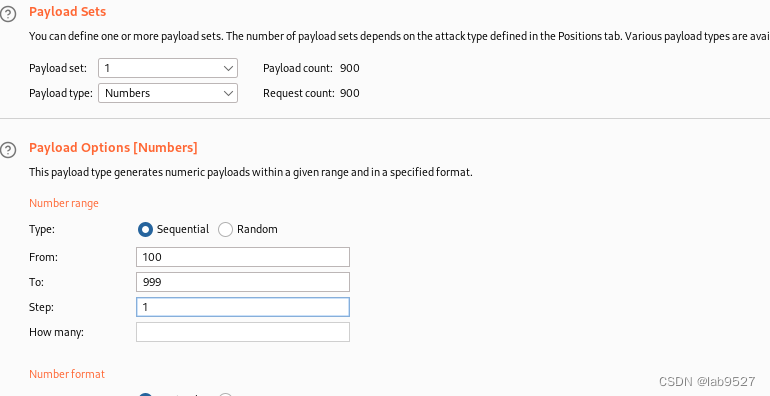Click the From: label

43,257
